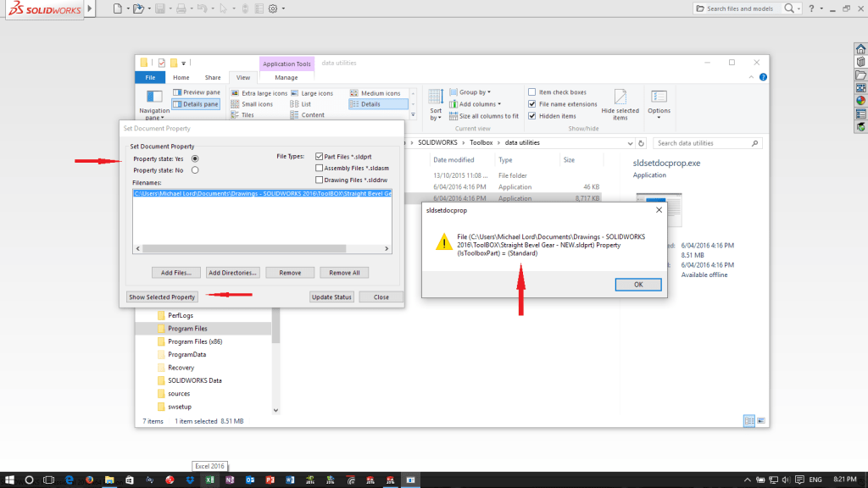
Task: Select the Preview pane option
Action: click(196, 92)
